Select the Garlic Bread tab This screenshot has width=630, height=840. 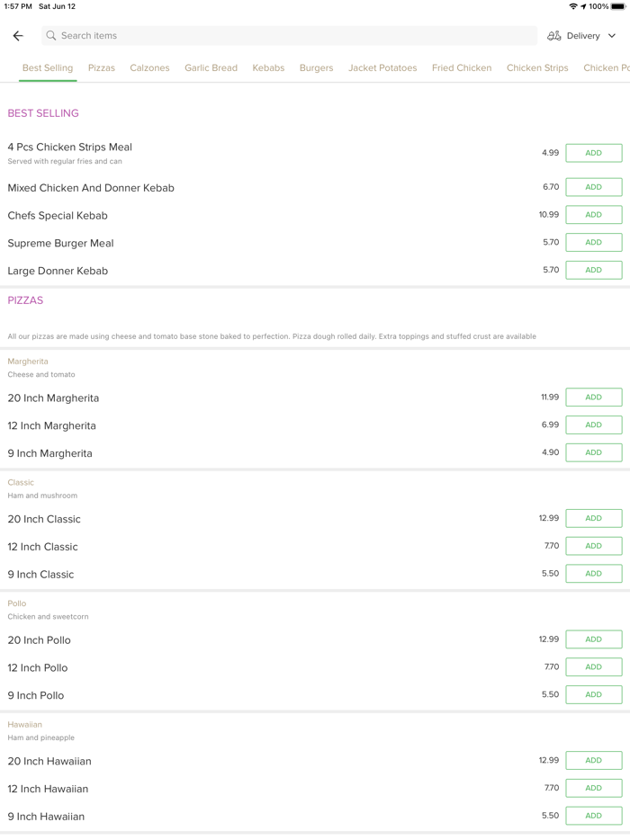point(211,68)
